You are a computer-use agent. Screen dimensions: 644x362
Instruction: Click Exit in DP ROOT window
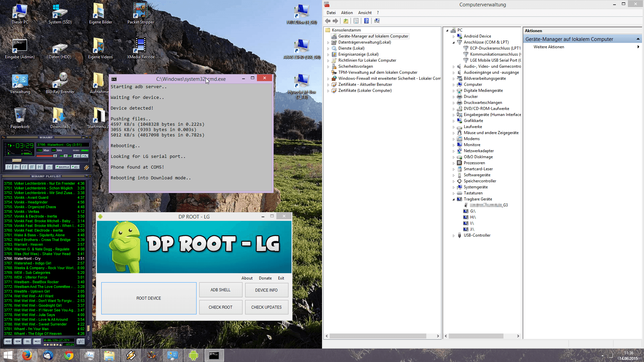[x=281, y=278]
